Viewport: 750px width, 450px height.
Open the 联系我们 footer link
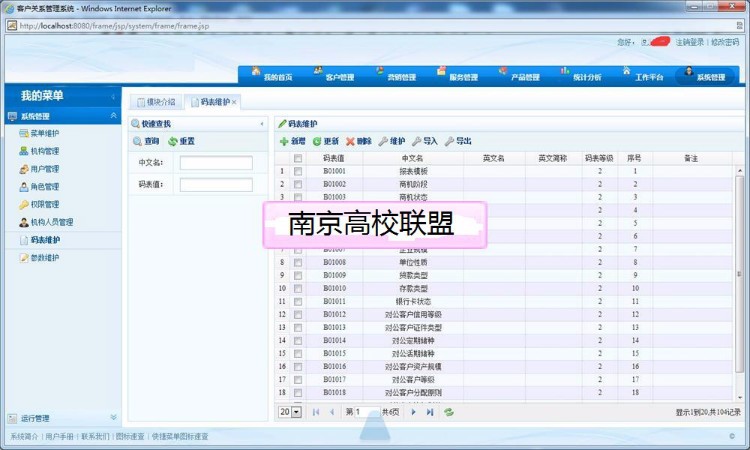95,437
